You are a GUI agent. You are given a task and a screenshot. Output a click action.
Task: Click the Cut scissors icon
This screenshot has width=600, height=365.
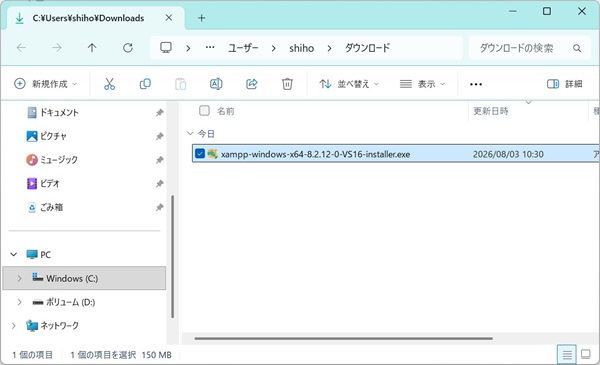tap(109, 84)
